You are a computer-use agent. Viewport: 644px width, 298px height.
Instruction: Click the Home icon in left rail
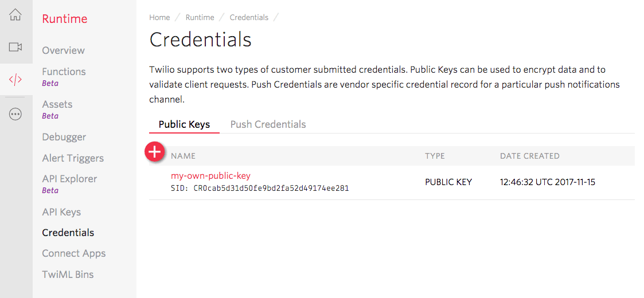[x=15, y=15]
